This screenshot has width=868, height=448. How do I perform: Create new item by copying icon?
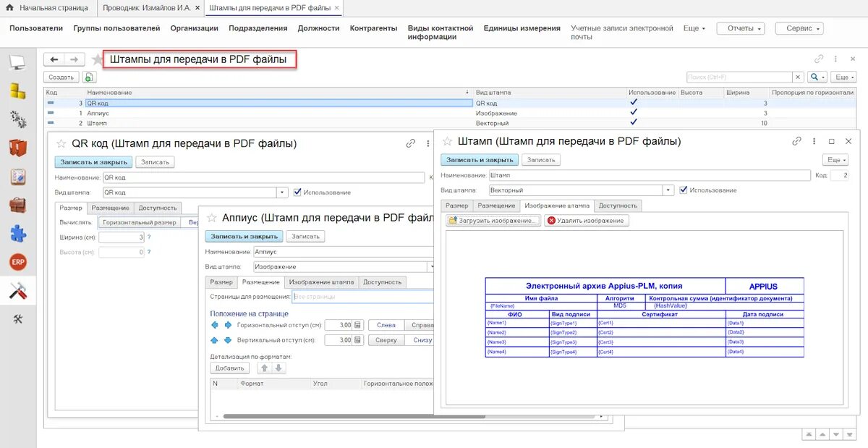88,77
